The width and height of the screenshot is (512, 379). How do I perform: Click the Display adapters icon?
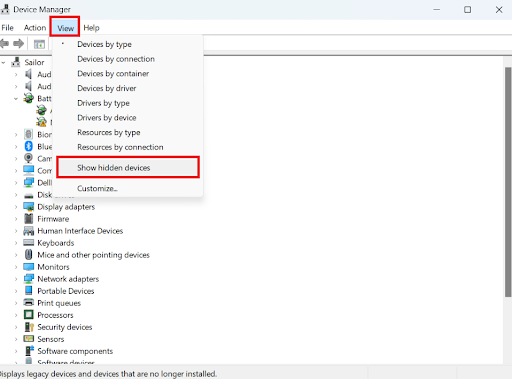29,207
